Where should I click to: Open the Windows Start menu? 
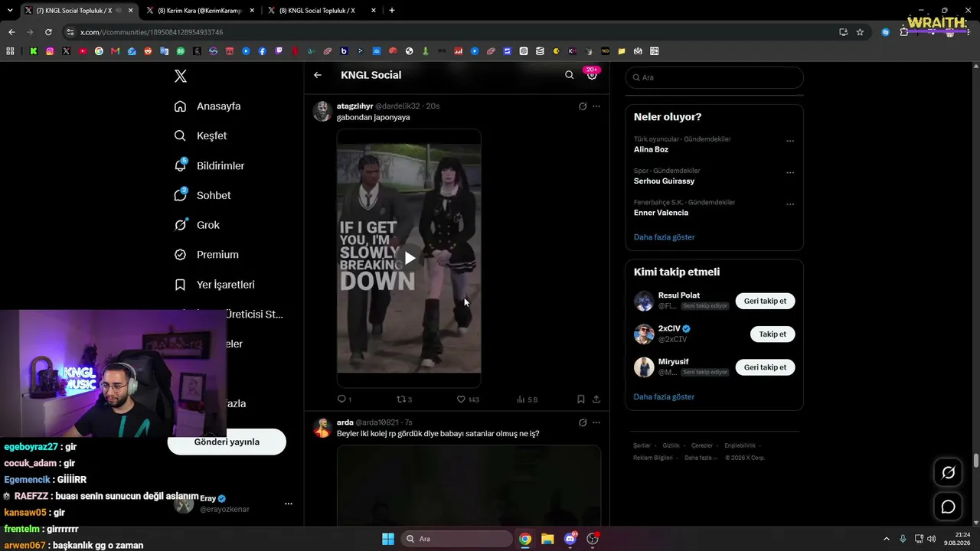[388, 539]
